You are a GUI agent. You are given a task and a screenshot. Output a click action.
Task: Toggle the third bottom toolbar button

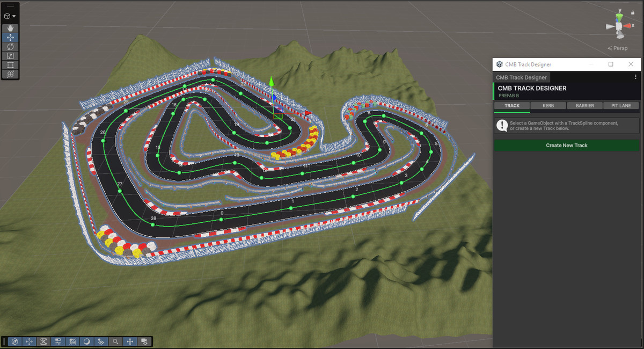[x=44, y=341]
